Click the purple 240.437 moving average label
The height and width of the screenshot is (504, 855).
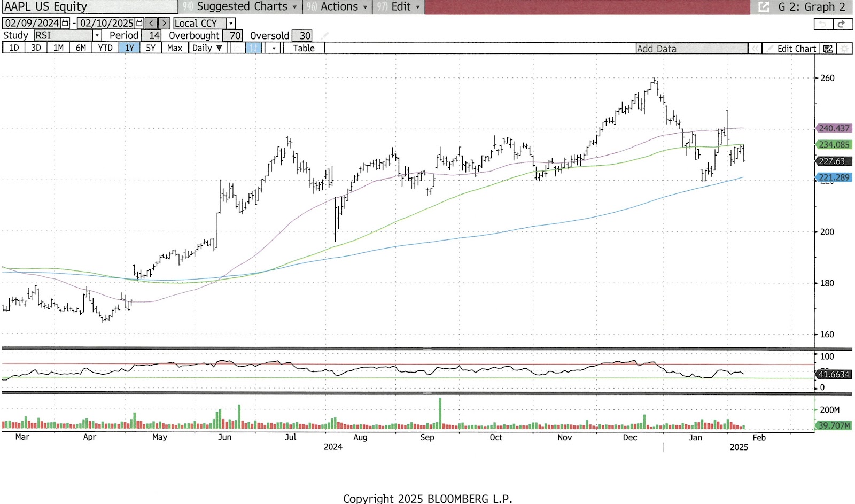click(834, 128)
